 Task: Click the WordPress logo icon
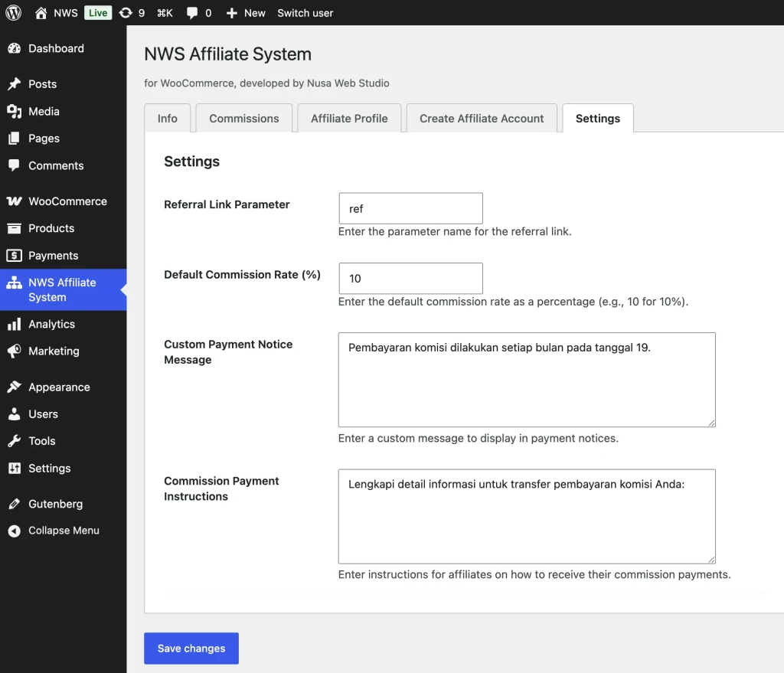(x=14, y=12)
